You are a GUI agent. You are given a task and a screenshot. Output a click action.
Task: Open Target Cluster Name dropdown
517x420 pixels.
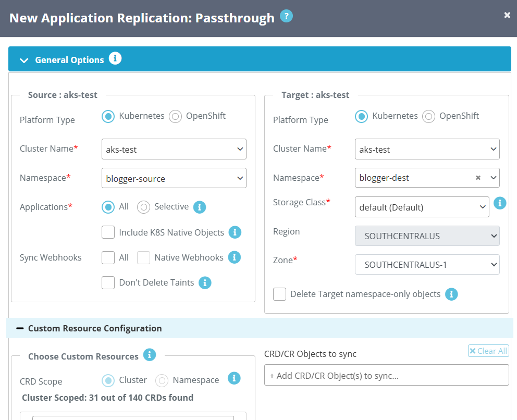(x=427, y=149)
